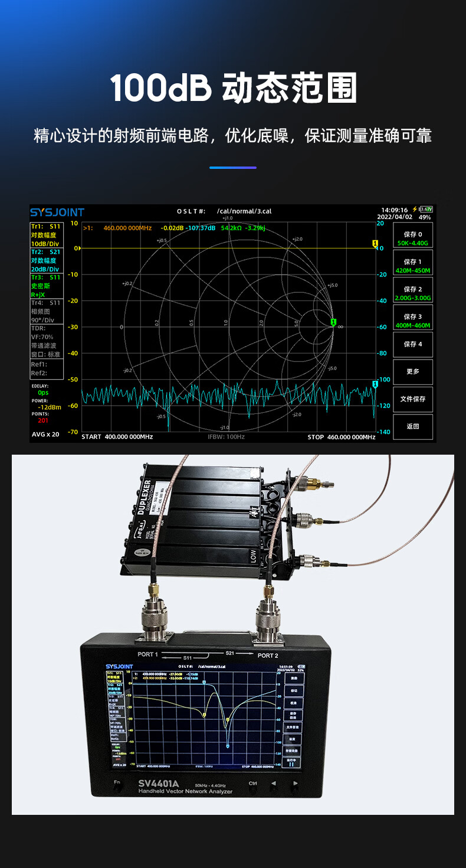Open the 更多 (more) menu
The image size is (466, 868).
click(413, 371)
